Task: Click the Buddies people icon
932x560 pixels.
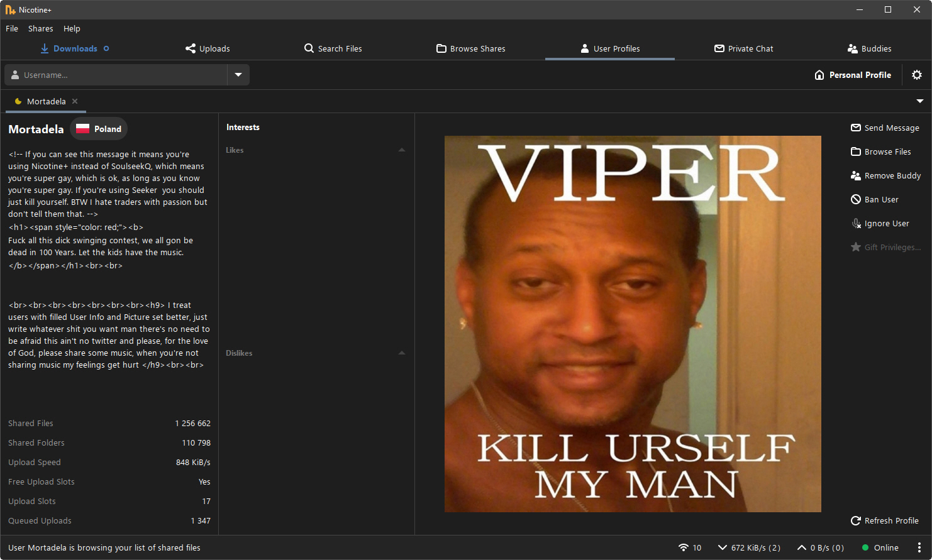Action: click(x=853, y=48)
